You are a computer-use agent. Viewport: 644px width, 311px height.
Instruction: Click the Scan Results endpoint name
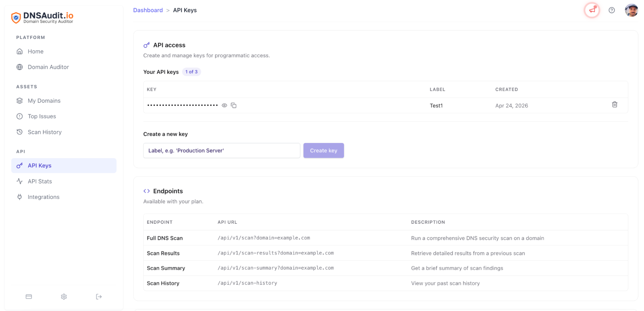pyautogui.click(x=163, y=253)
